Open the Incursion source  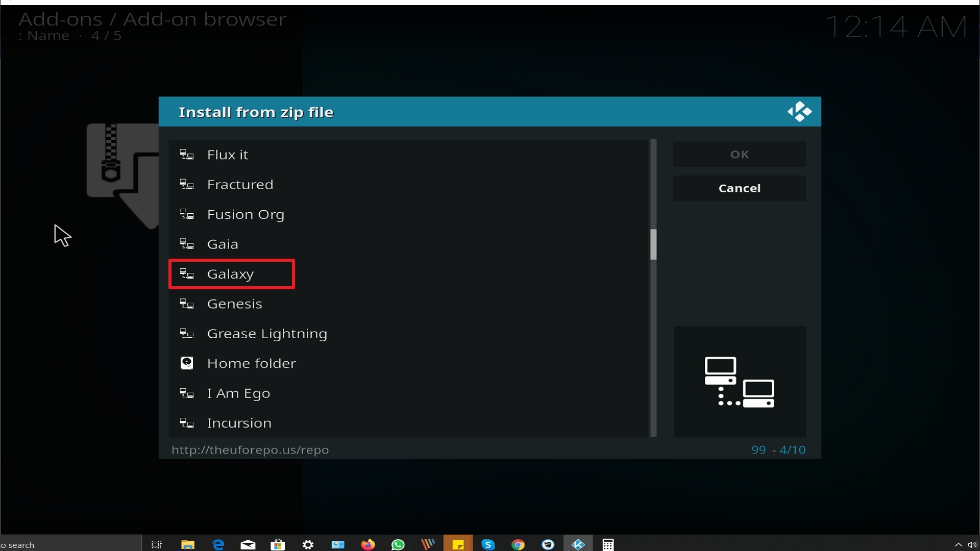[408, 423]
